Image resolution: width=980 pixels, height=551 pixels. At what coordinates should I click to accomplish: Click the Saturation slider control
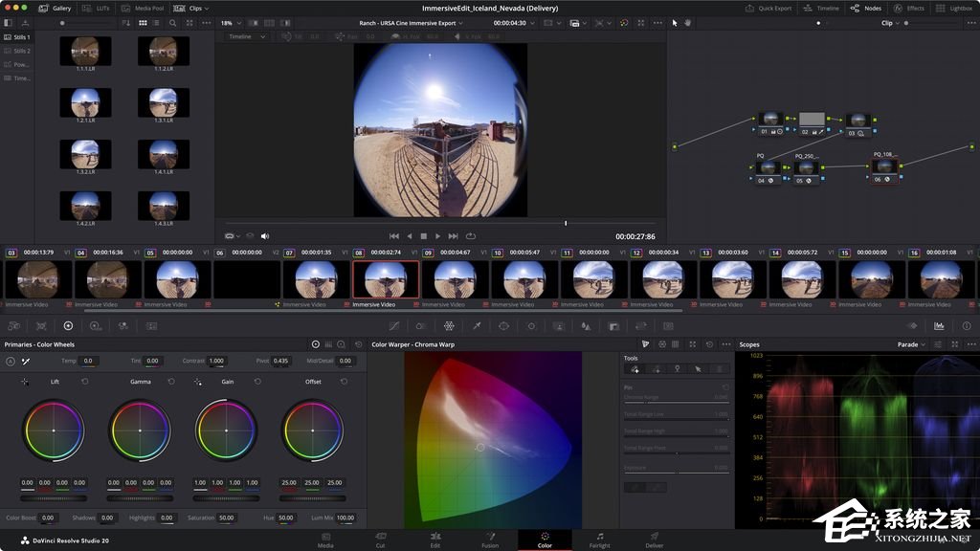click(226, 518)
